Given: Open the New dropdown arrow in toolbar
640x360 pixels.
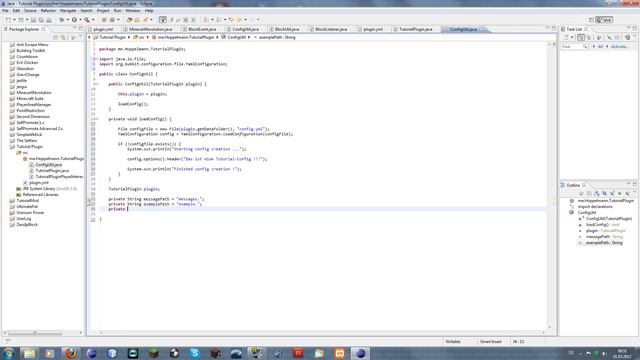Looking at the screenshot, I should (14, 20).
